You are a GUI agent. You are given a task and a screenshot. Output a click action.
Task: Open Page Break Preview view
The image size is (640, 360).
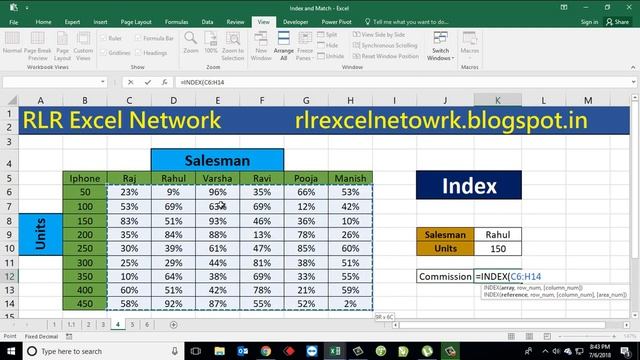tap(38, 45)
